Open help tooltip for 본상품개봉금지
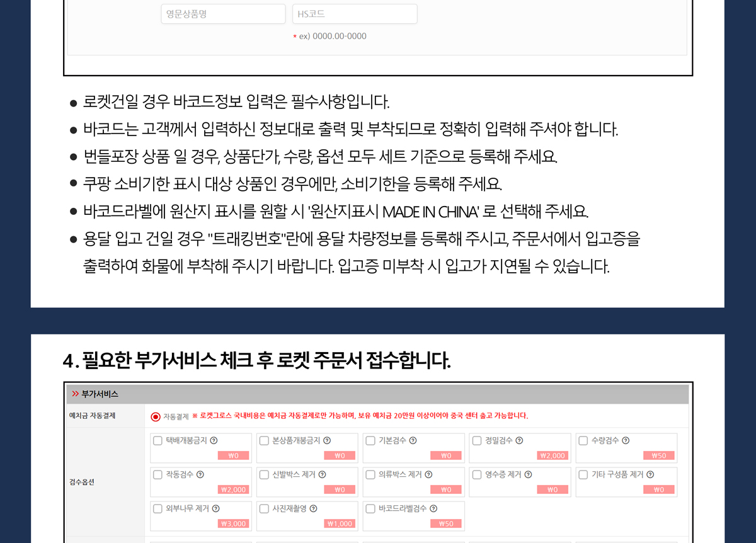The width and height of the screenshot is (756, 543). [x=327, y=441]
